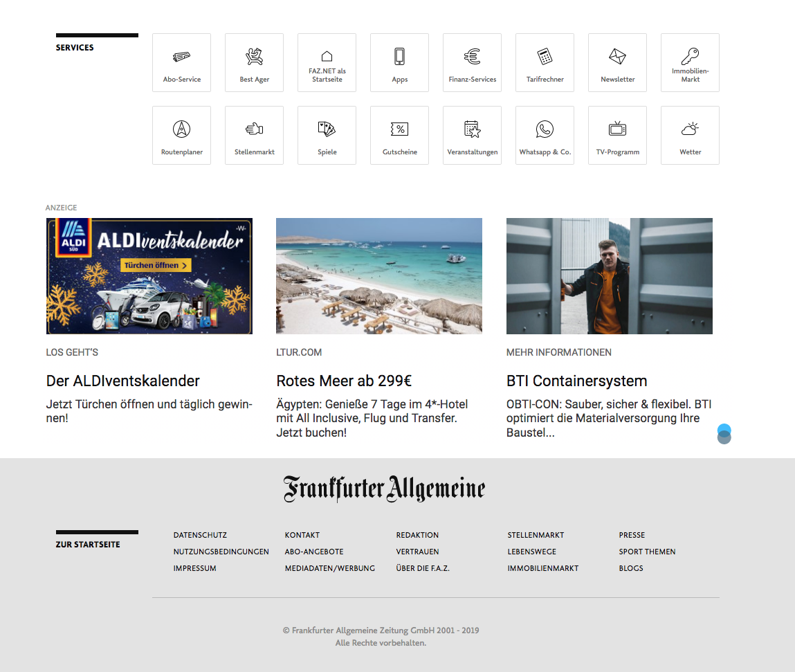Screen dimensions: 795x672
Task: Click the copyright notice 'Frankfurter Allgemeine Zeitung GmbH 2001 - 2019'
Action: (381, 630)
